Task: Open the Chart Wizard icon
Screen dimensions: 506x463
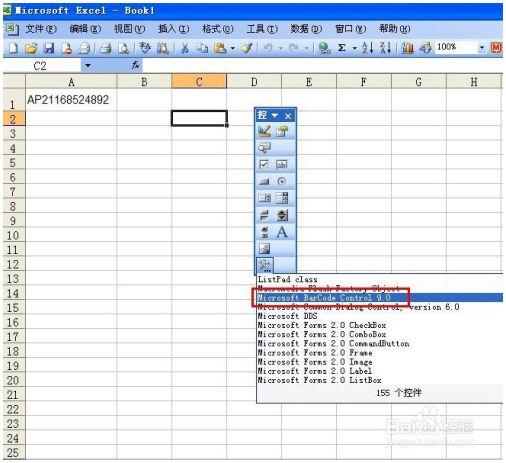Action: 407,48
